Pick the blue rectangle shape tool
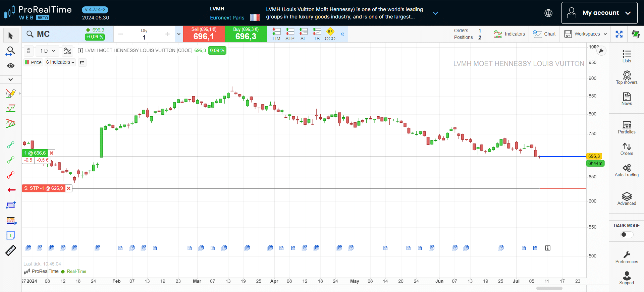Viewport: 644px width, 292px height. coord(11,205)
